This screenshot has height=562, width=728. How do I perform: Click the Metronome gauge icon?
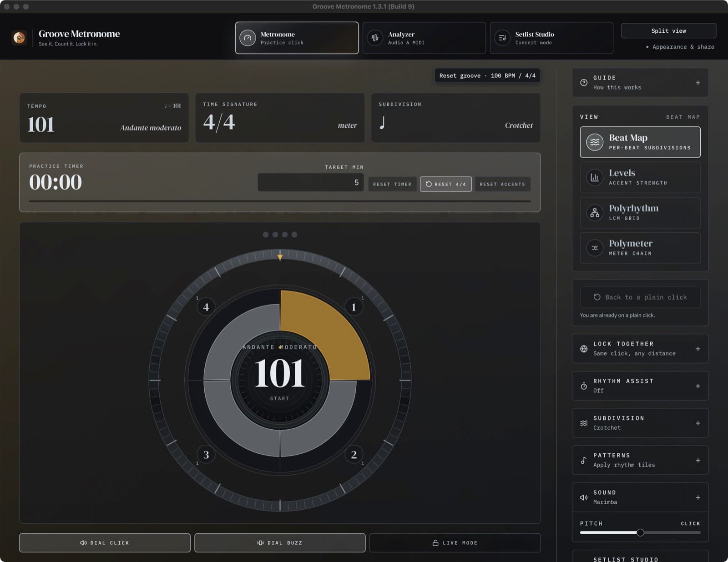click(x=248, y=38)
